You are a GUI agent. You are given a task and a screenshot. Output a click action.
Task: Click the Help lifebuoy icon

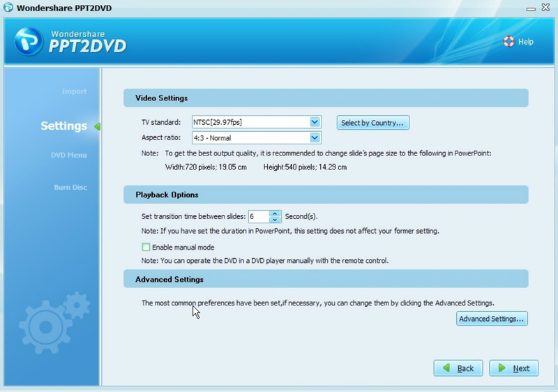(x=509, y=42)
